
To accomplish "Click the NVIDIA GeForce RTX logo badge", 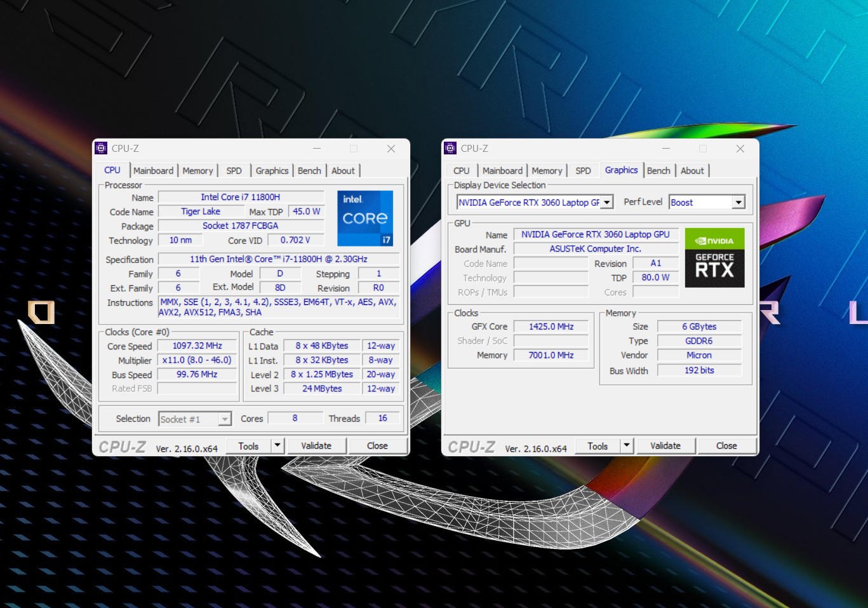I will (x=714, y=258).
